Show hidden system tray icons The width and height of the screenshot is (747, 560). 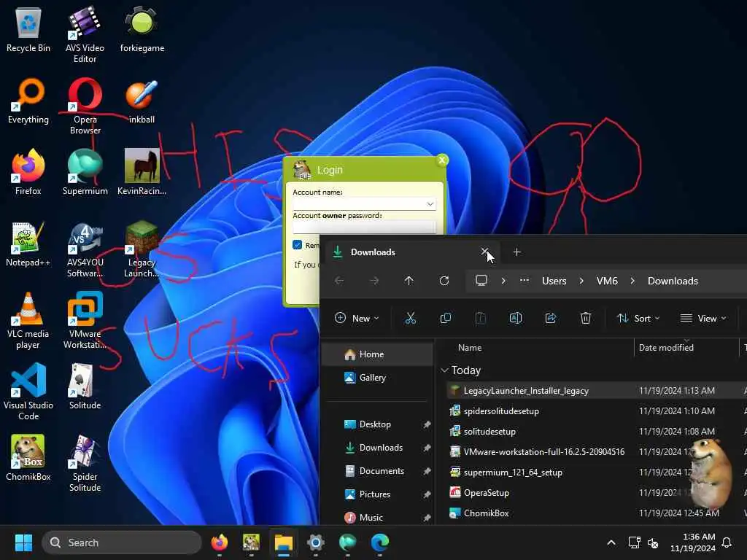pos(611,542)
